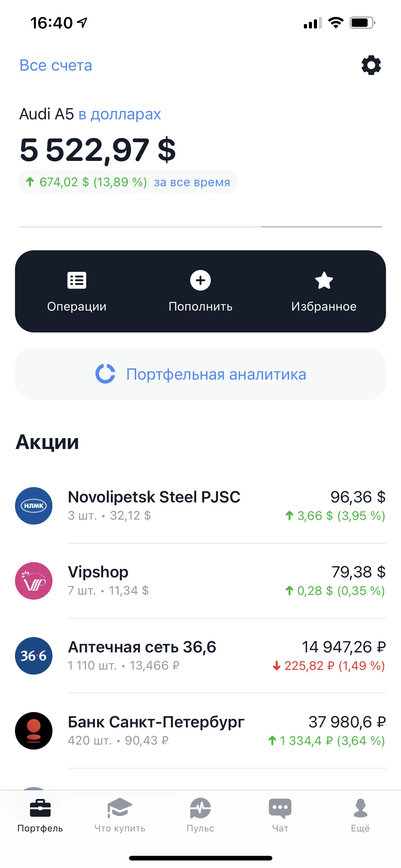Tap the 36,6 pharmacy logo
401x868 pixels.
34,656
